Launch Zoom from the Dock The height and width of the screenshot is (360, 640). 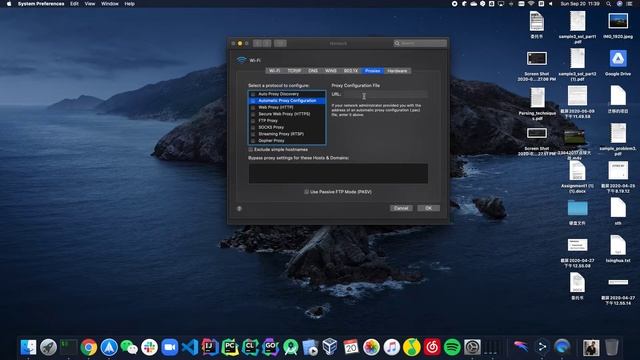(x=169, y=347)
